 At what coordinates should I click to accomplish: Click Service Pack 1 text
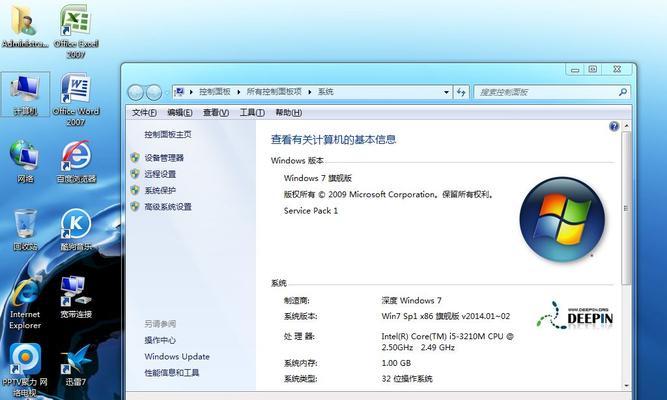[311, 211]
